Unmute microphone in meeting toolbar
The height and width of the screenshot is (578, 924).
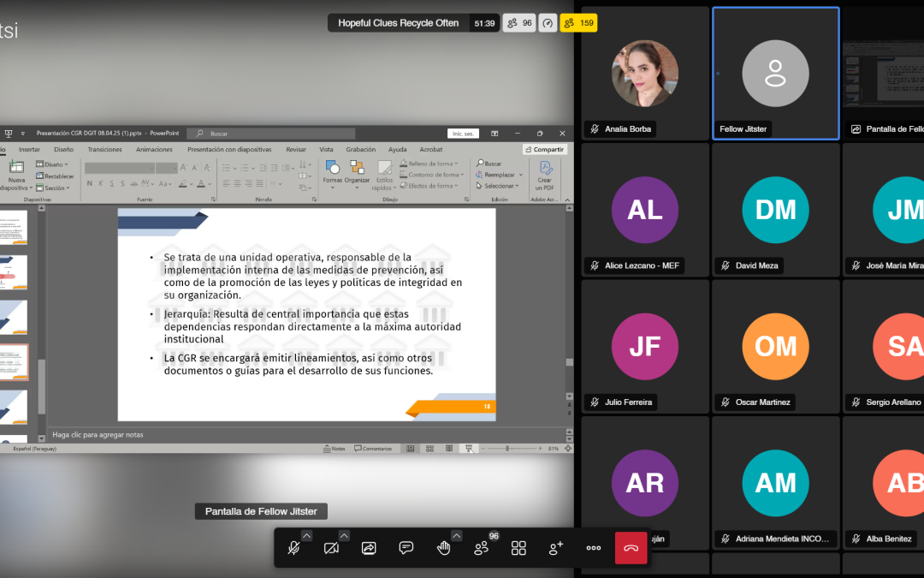point(293,548)
